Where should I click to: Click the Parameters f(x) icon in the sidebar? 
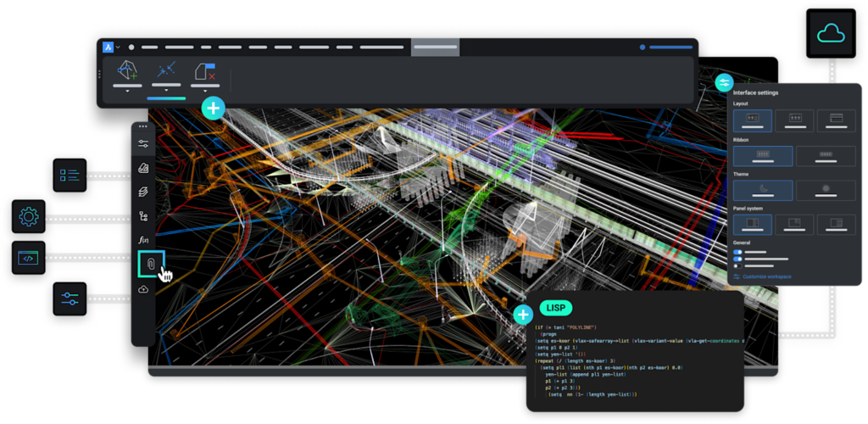pyautogui.click(x=143, y=240)
